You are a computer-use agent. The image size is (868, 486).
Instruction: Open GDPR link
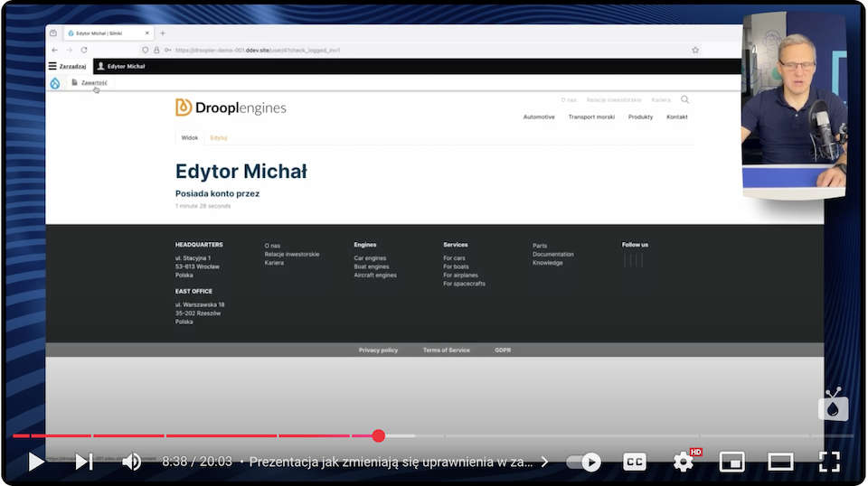(503, 350)
